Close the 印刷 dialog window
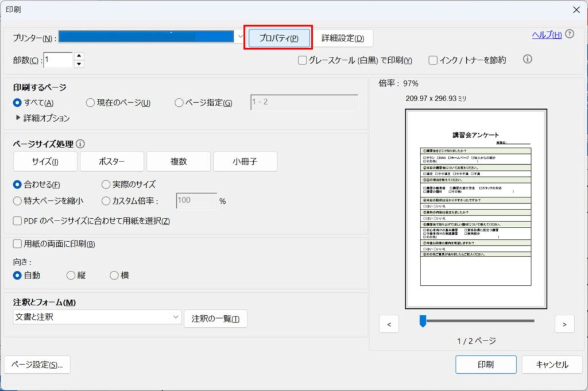This screenshot has width=588, height=391. pyautogui.click(x=577, y=10)
